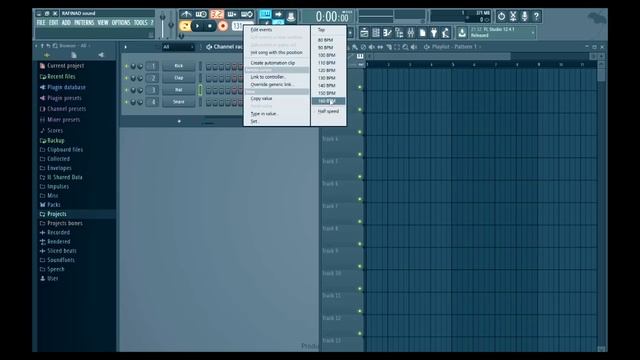Stop playback with the stop button
The image size is (640, 360).
pyautogui.click(x=210, y=26)
